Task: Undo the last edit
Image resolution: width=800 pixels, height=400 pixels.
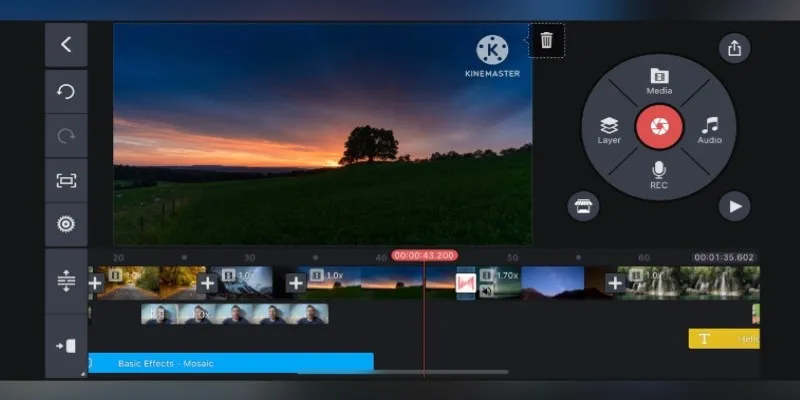Action: [66, 92]
